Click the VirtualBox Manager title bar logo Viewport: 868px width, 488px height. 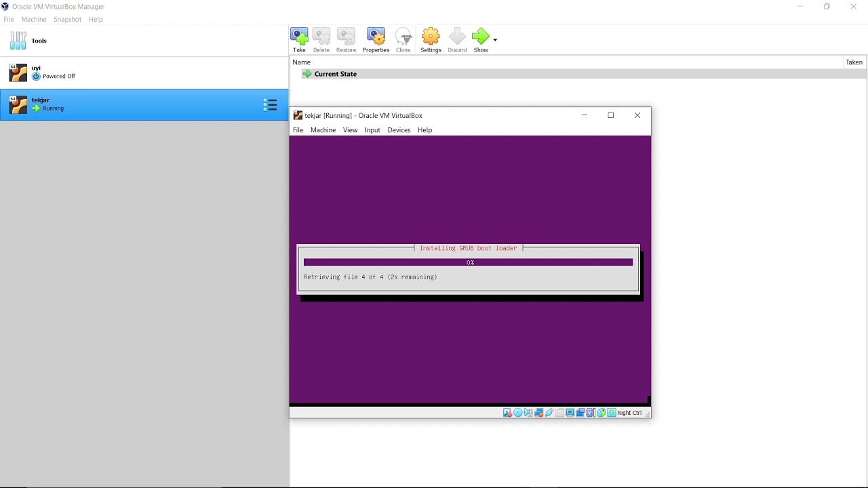[x=5, y=7]
